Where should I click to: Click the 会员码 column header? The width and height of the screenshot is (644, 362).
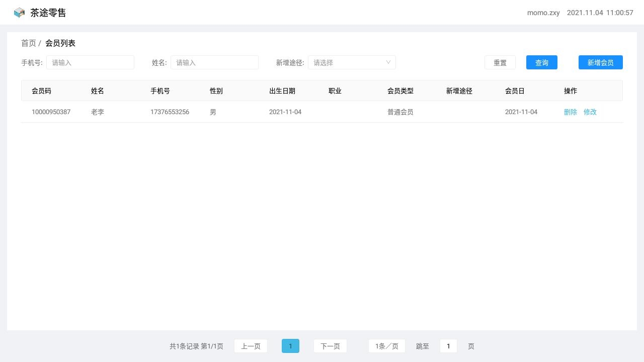point(40,91)
